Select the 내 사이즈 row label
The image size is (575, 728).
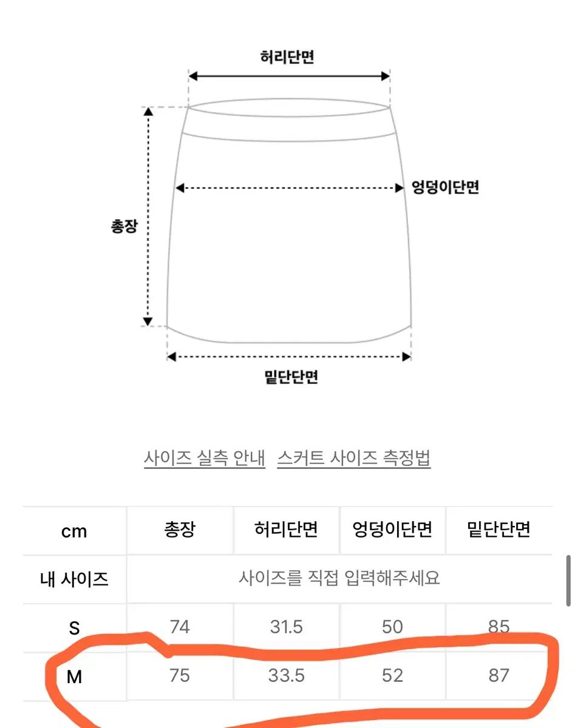click(x=74, y=579)
